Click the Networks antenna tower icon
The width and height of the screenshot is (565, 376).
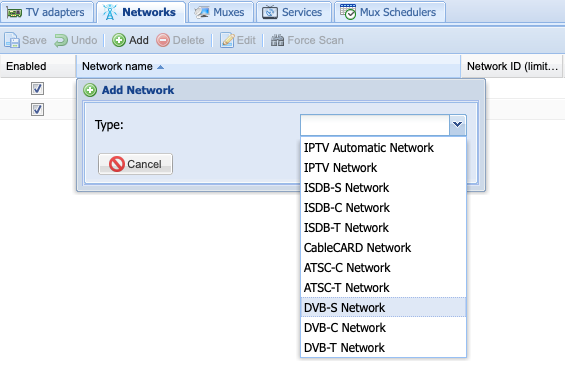pyautogui.click(x=110, y=12)
